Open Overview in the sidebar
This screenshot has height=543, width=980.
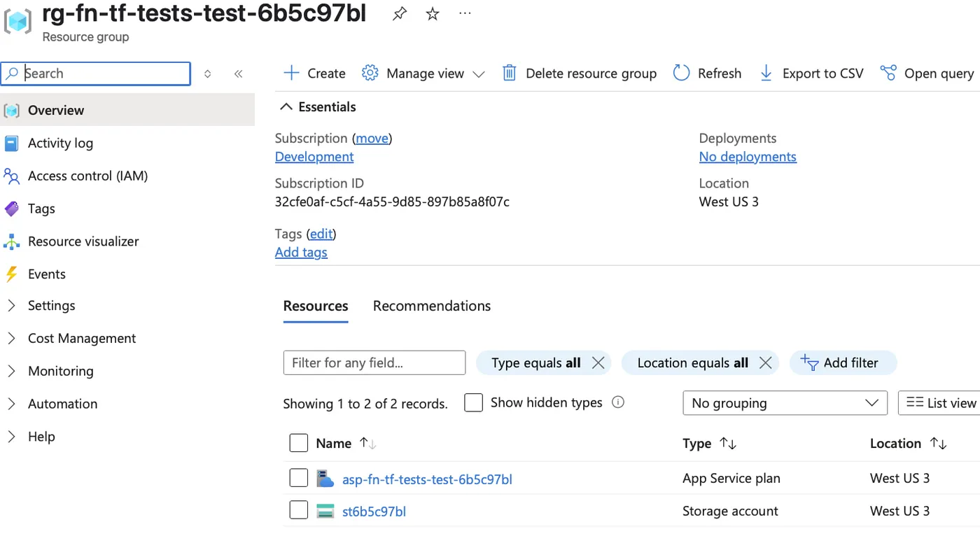[127, 111]
